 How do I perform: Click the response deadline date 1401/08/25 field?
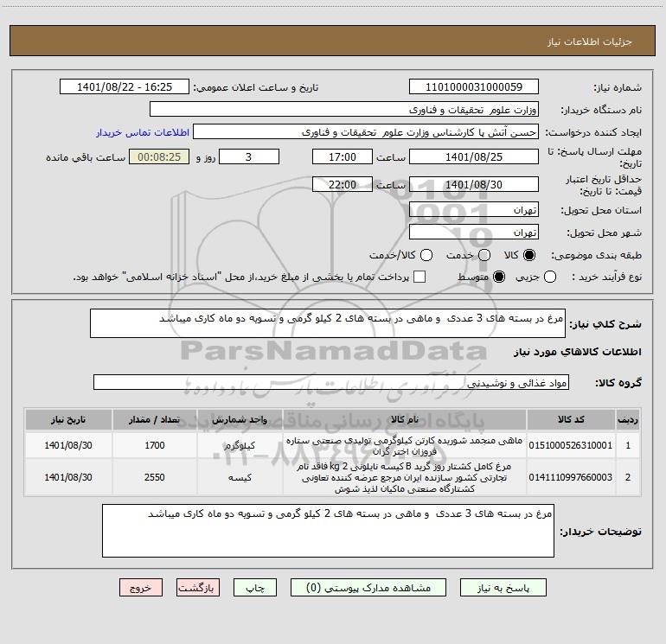474,156
